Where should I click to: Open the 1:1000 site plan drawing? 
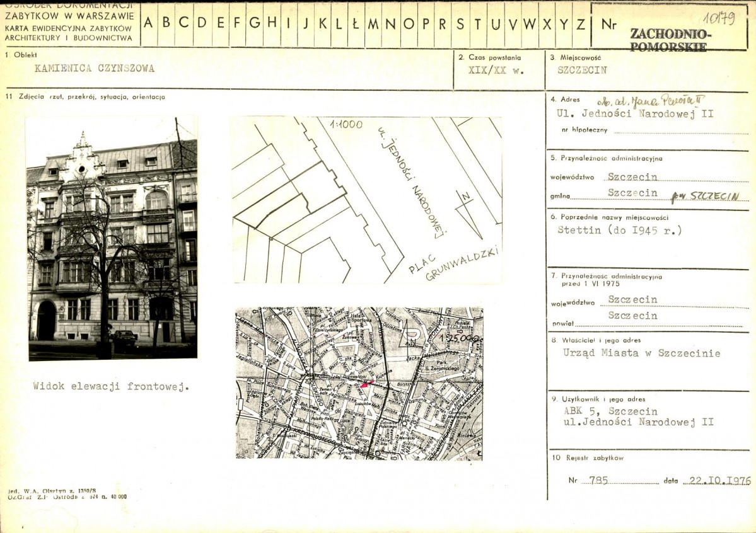click(367, 200)
